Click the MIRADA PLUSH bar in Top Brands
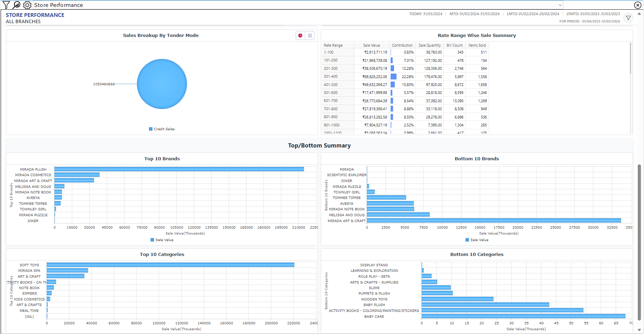Screen dimensions: 644x334 click(x=179, y=169)
